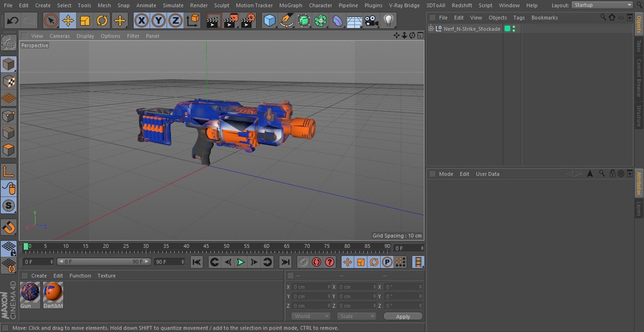Image resolution: width=644 pixels, height=332 pixels.
Task: Open Render Settings icon
Action: click(x=248, y=21)
